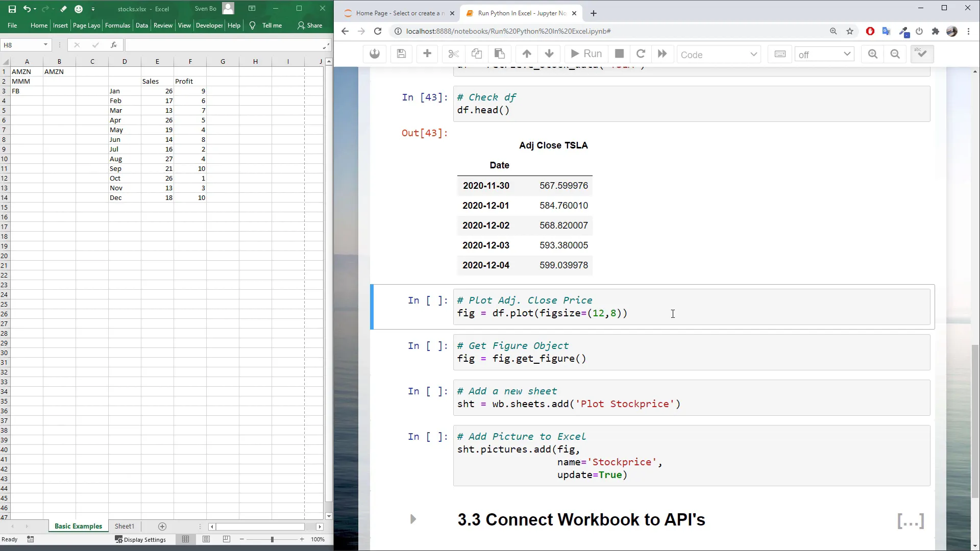
Task: Cut the selected cell with scissors icon
Action: (453, 54)
